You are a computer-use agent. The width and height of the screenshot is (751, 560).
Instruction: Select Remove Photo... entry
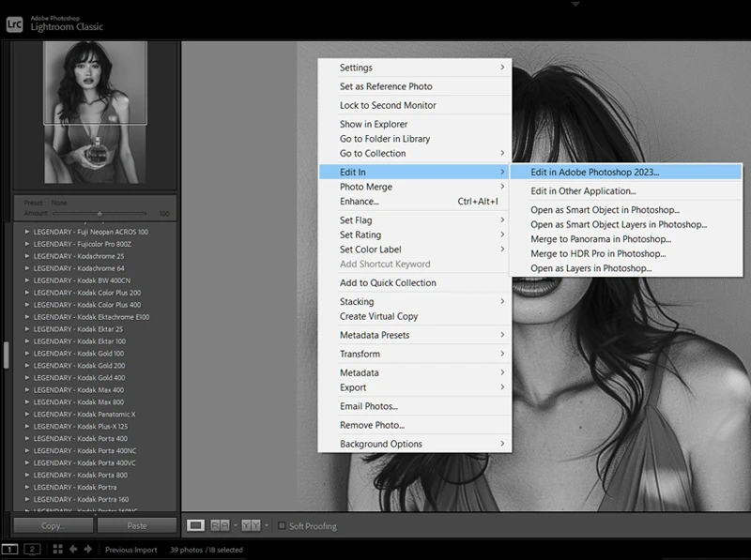coord(415,425)
